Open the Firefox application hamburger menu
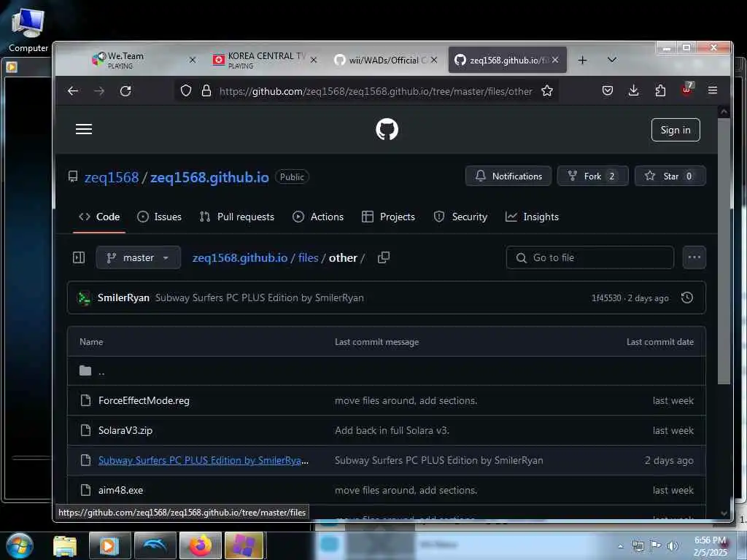The width and height of the screenshot is (747, 560). pyautogui.click(x=713, y=90)
